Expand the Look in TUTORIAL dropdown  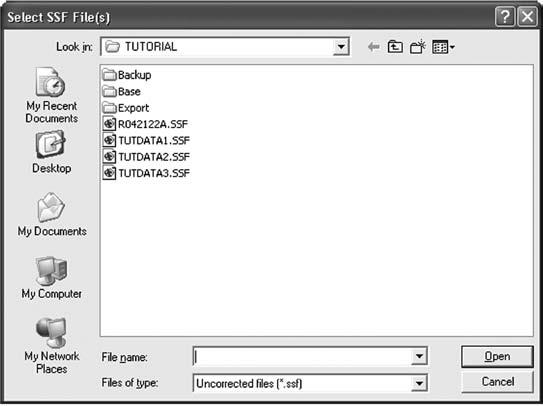point(341,46)
